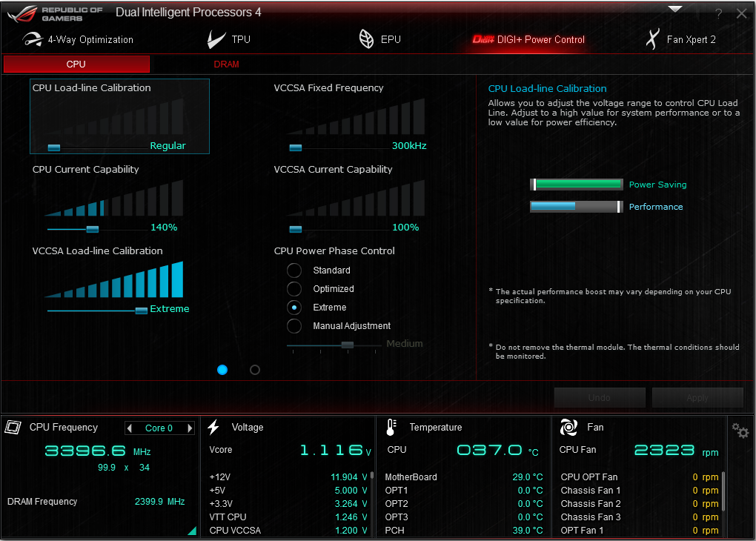Open the 4-Way Optimization icon
Screen dimensions: 756x541
click(x=32, y=39)
